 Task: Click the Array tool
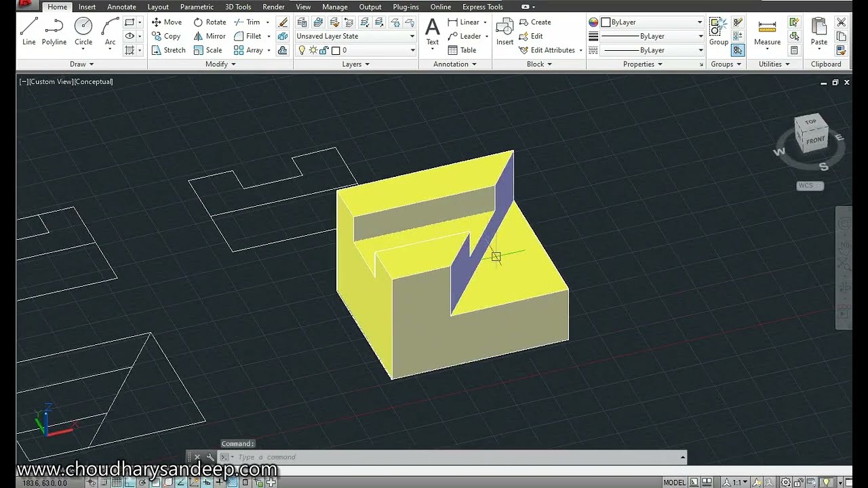click(x=248, y=50)
